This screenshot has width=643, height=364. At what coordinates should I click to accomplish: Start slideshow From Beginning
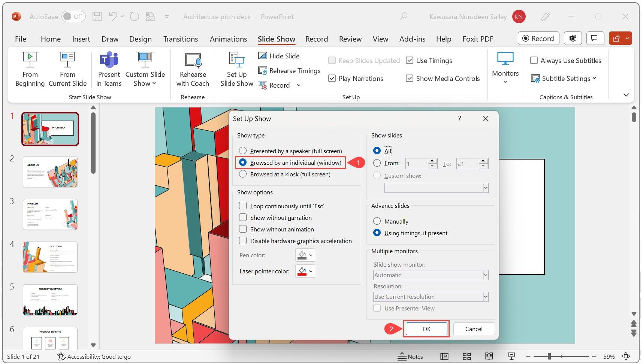tap(30, 69)
